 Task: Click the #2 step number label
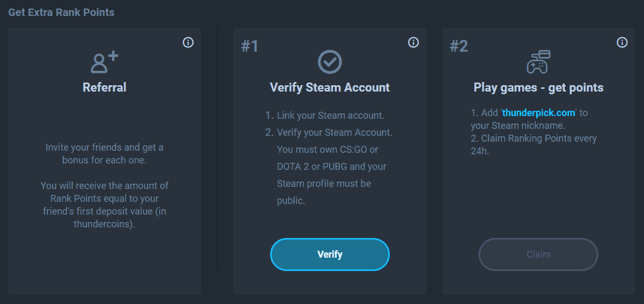(459, 46)
